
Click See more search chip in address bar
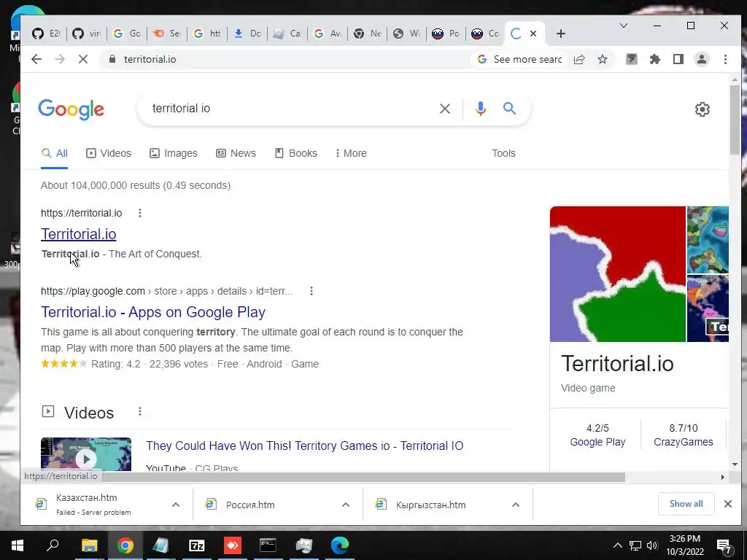point(520,59)
